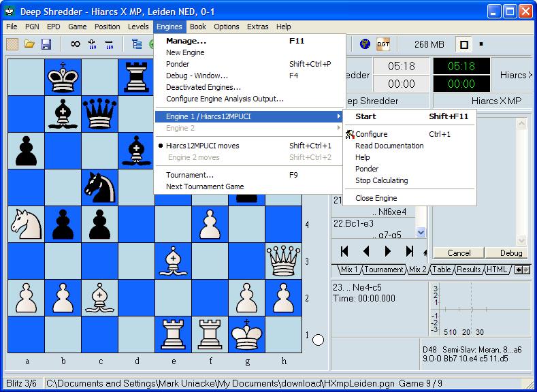Choose Start in the engine submenu
The width and height of the screenshot is (537, 392).
pos(365,116)
